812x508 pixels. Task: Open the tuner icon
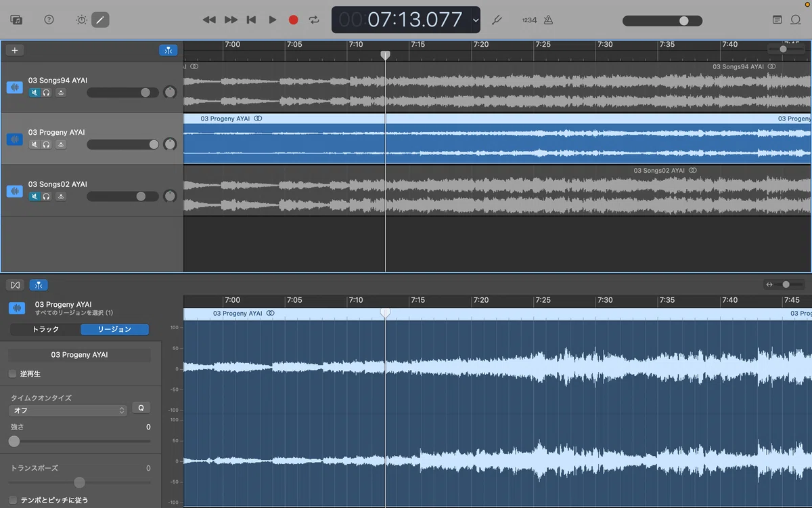point(496,20)
